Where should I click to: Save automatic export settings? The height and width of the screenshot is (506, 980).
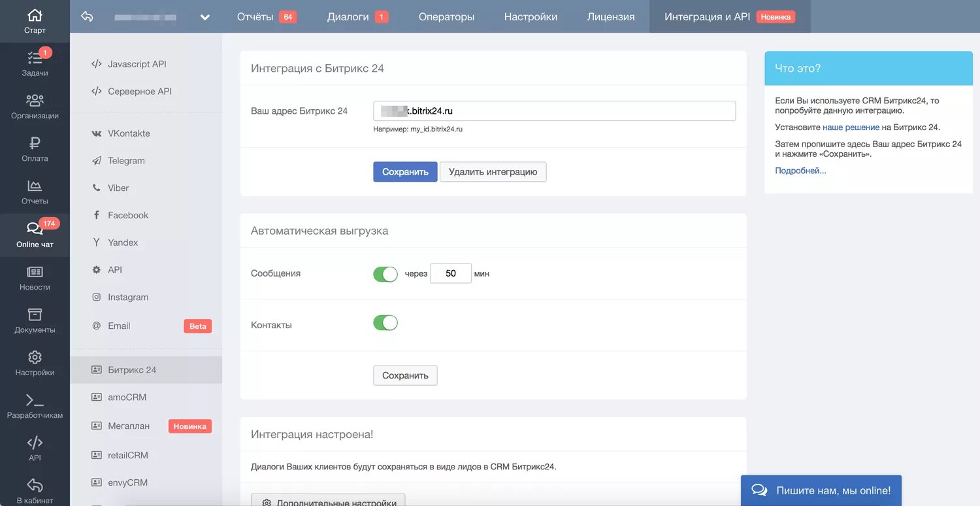pyautogui.click(x=405, y=375)
